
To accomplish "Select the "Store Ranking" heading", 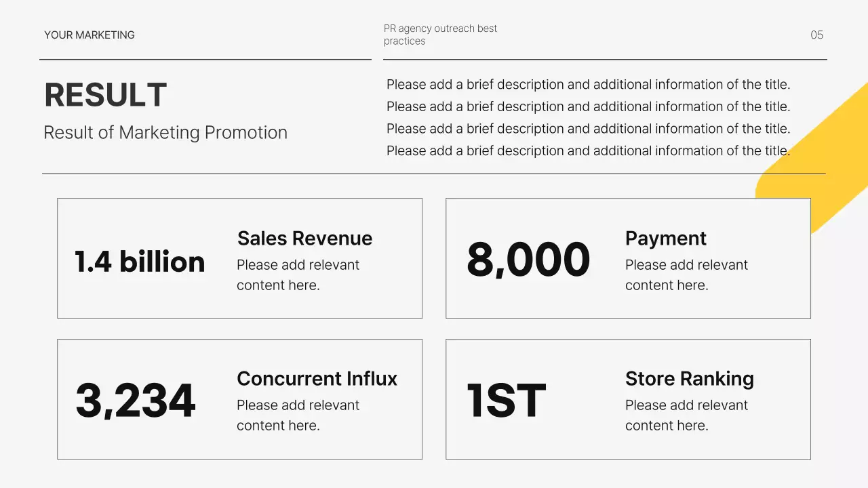I will [689, 378].
